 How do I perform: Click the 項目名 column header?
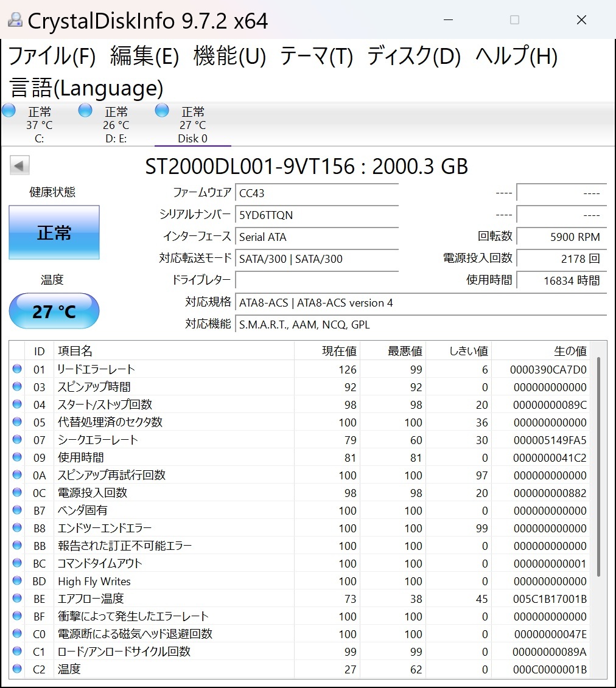coord(174,350)
